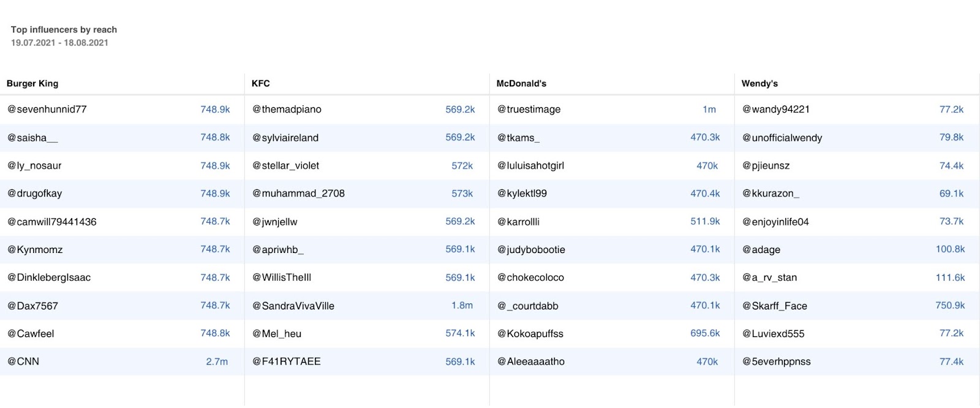Click @kylektl99 influencer name
The width and height of the screenshot is (980, 408).
point(522,194)
